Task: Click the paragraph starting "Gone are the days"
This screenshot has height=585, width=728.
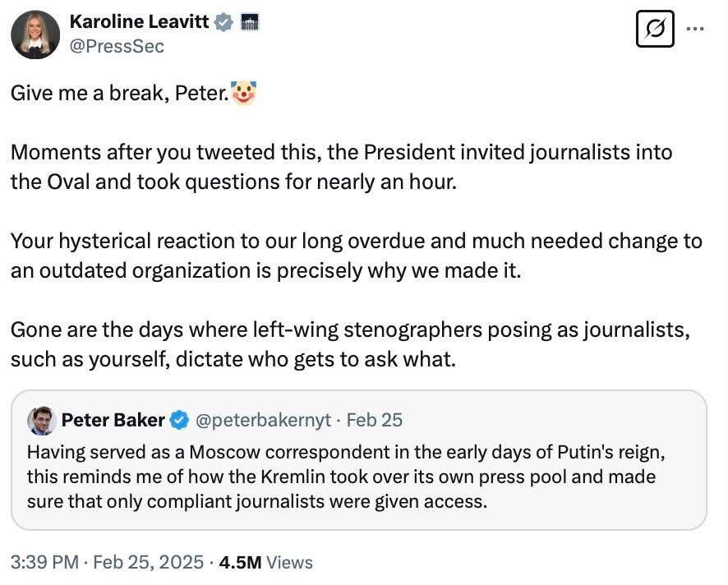Action: (349, 344)
